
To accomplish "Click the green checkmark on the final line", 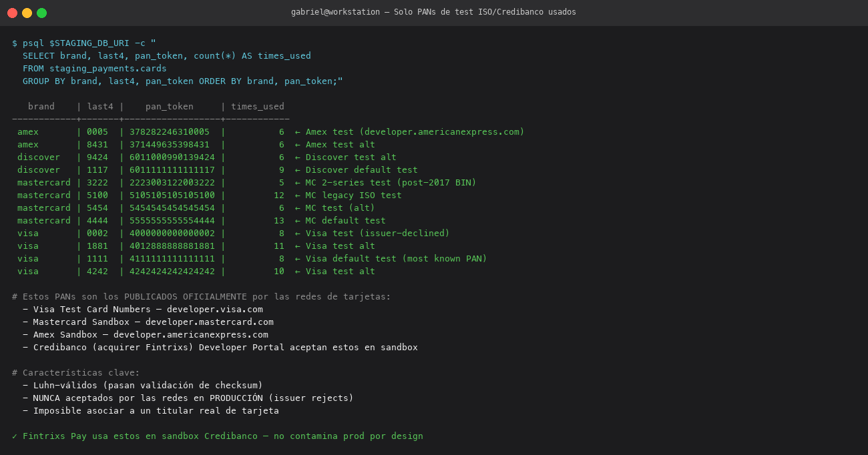I will (15, 436).
